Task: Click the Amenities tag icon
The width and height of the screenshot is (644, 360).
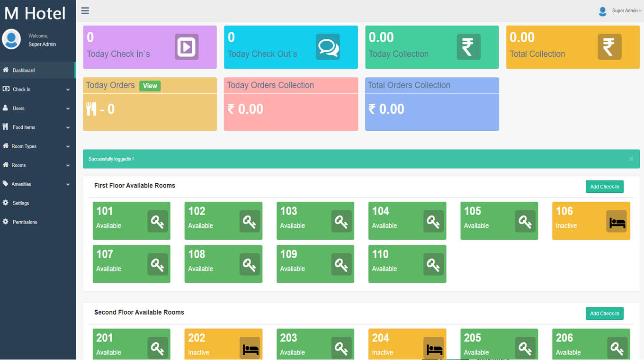Action: pos(6,184)
